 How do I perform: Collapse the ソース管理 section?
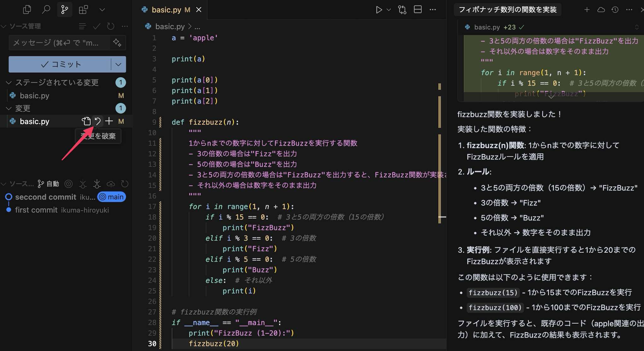(4, 26)
